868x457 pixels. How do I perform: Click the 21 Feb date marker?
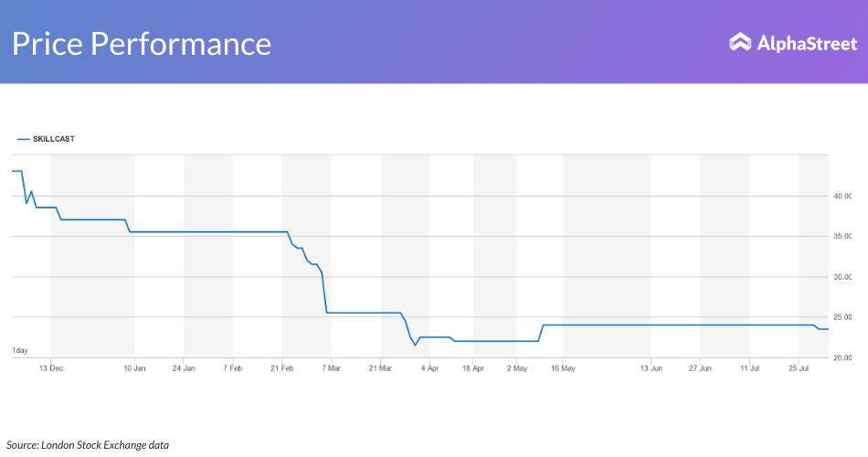pos(282,368)
